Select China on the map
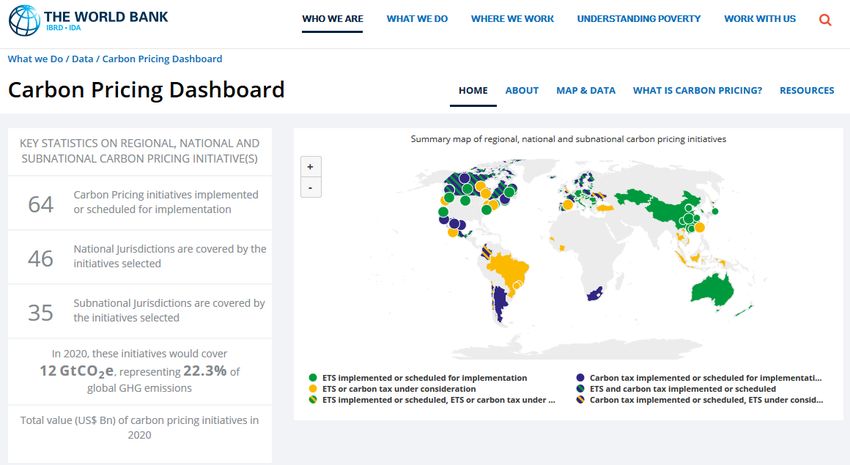The width and height of the screenshot is (850, 465). point(669,209)
